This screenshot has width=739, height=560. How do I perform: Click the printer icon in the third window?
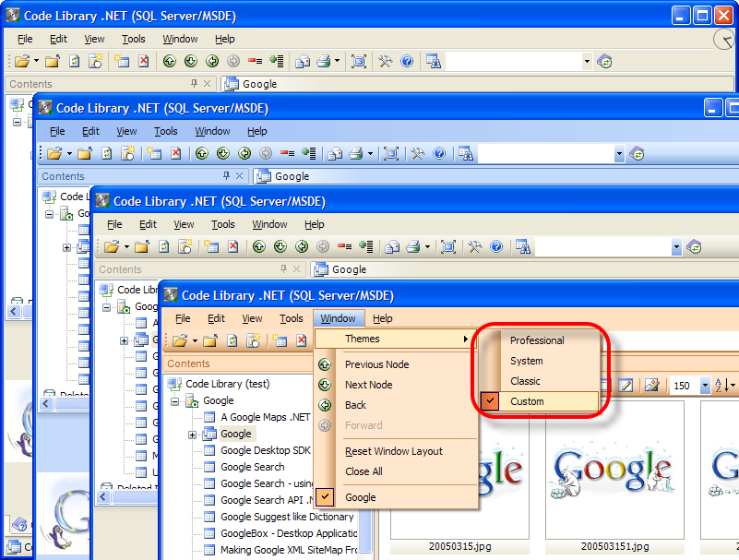coord(412,246)
